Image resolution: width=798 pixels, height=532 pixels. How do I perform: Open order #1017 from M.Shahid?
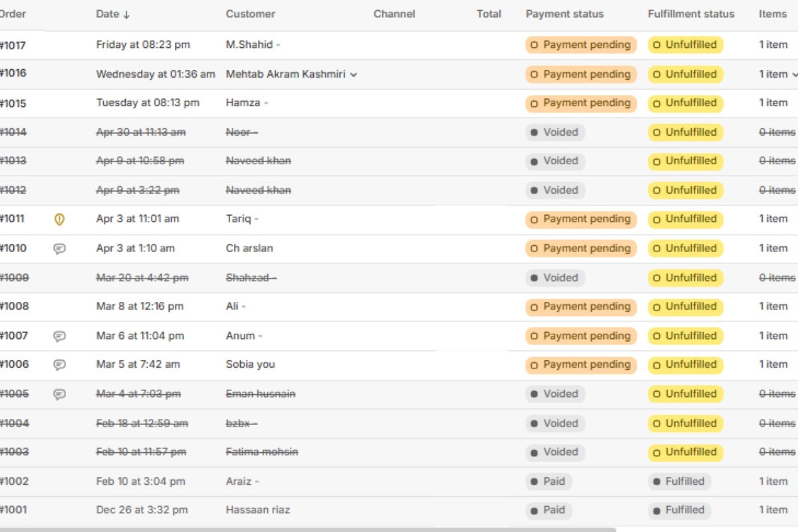[13, 45]
